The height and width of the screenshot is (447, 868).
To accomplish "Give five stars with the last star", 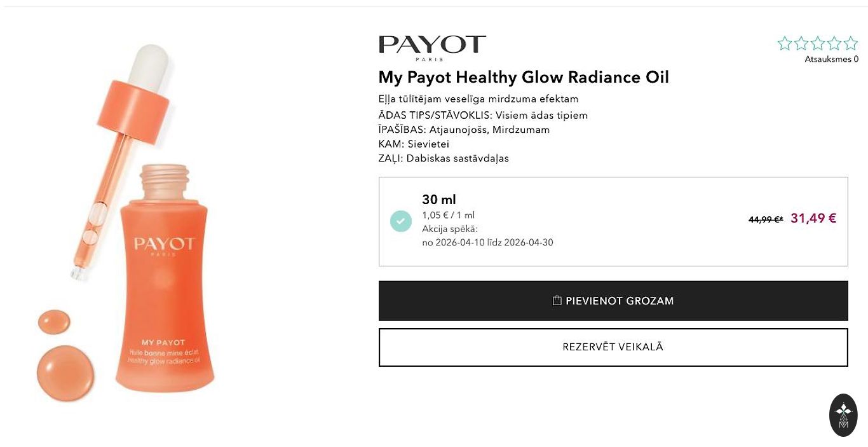I will tap(851, 43).
